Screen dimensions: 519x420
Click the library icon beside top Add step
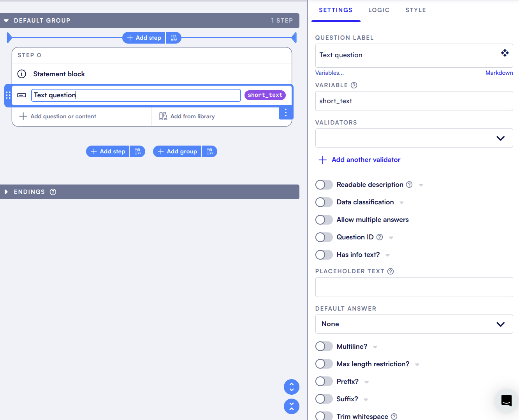[x=174, y=38]
